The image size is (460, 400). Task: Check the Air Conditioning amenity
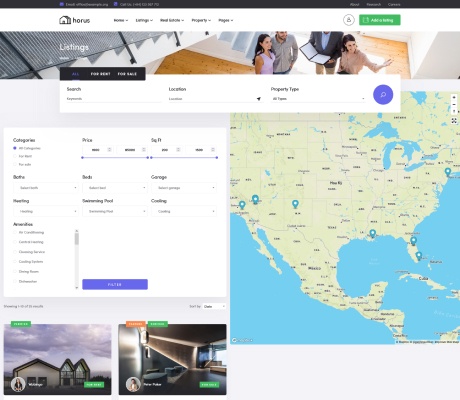(15, 232)
